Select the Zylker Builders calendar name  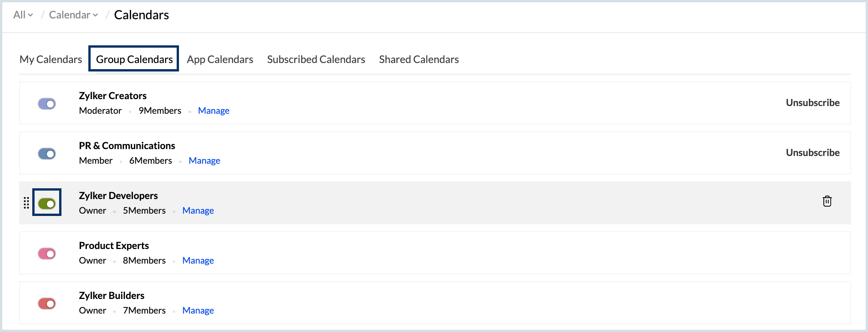pos(112,295)
